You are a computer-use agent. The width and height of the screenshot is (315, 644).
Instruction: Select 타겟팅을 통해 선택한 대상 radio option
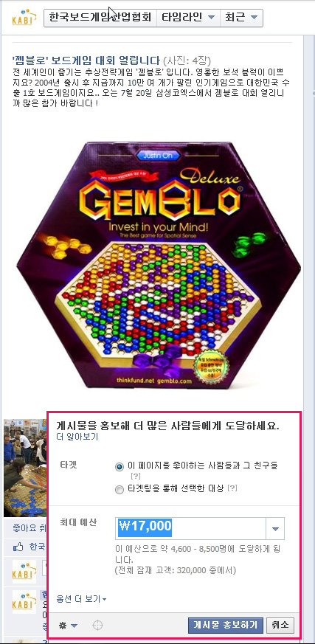point(120,490)
